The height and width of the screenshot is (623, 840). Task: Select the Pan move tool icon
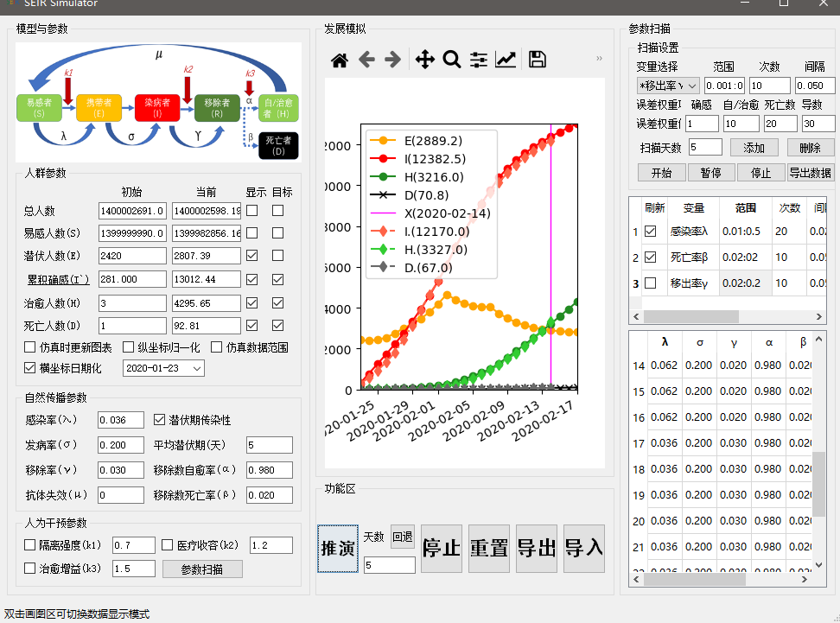pyautogui.click(x=424, y=60)
